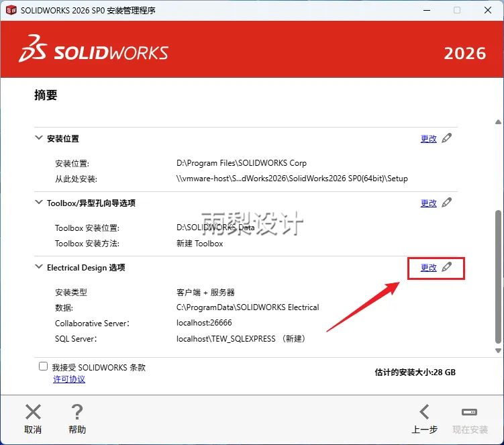Click the 客户端 + 服务器 install type value
Screen dimensions: 504x445
[x=205, y=292]
